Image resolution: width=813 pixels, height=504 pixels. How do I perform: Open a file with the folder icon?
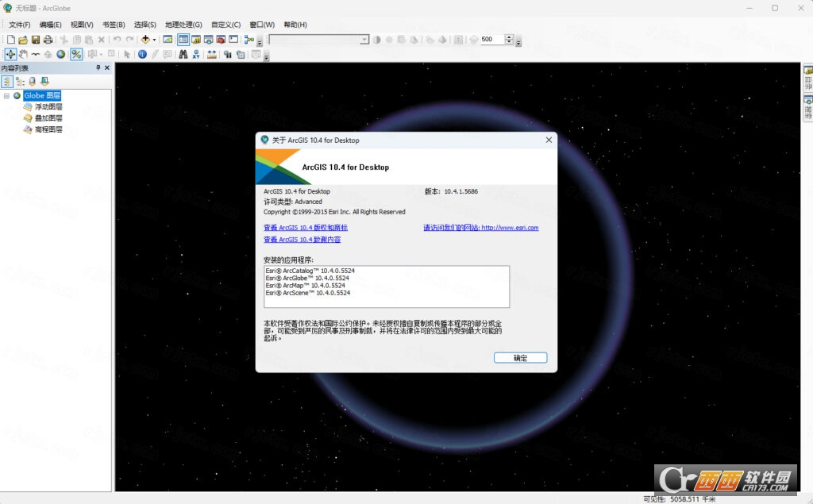23,40
